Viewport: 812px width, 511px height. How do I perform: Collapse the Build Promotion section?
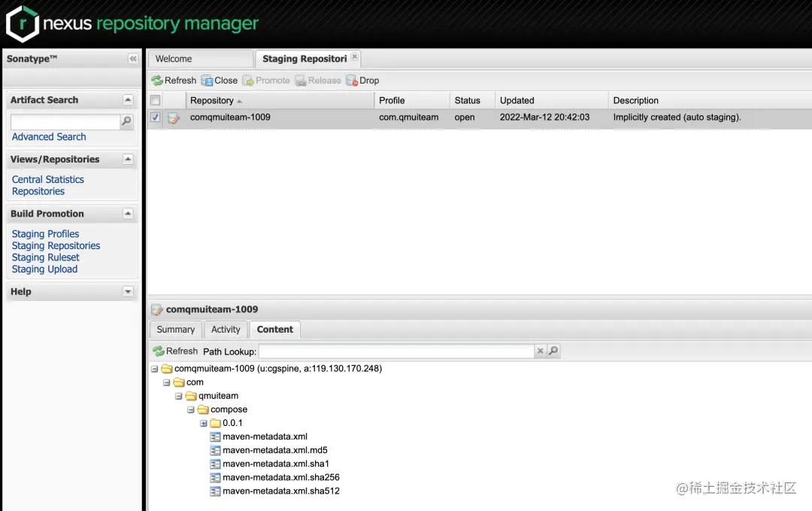click(x=128, y=214)
